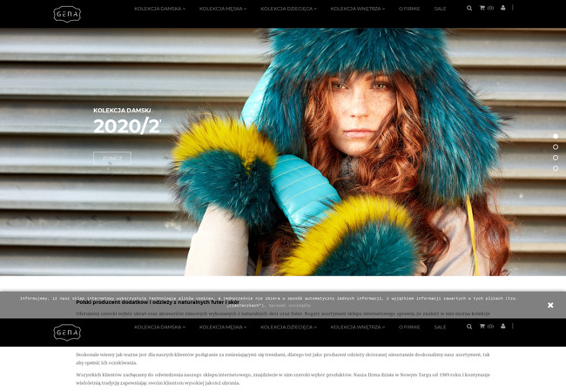Expand Kolekcja Wnętrza in the lower header bar
566x392 pixels.
tap(358, 327)
